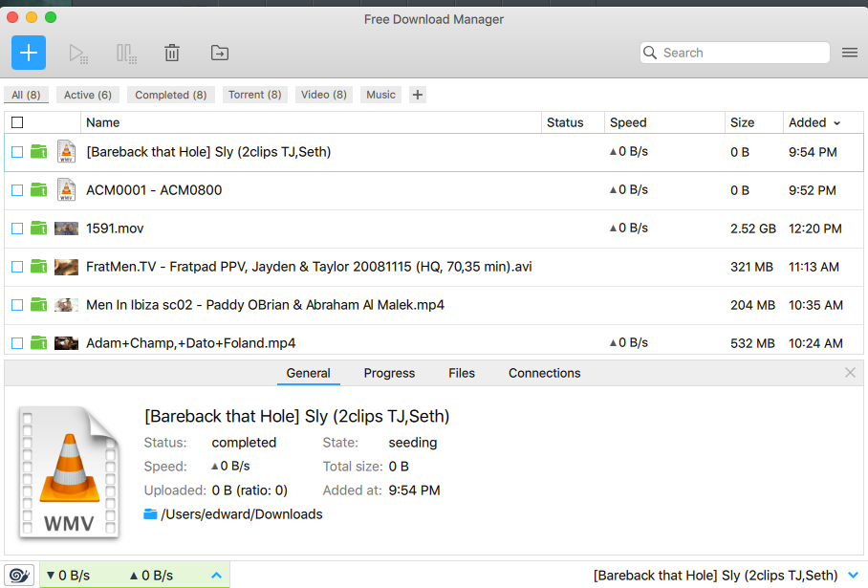Open the hamburger main menu

pos(849,53)
